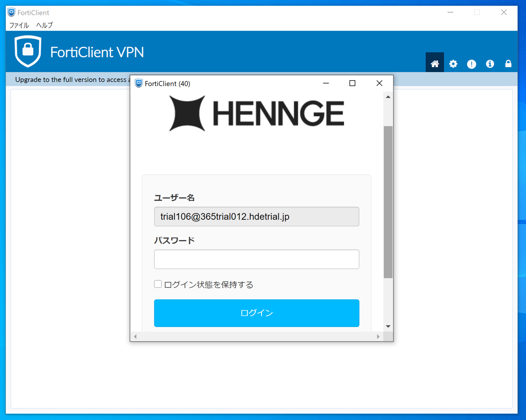Screen dimensions: 526x420
Task: Click the FortiClient shield logo
Action: [28, 51]
